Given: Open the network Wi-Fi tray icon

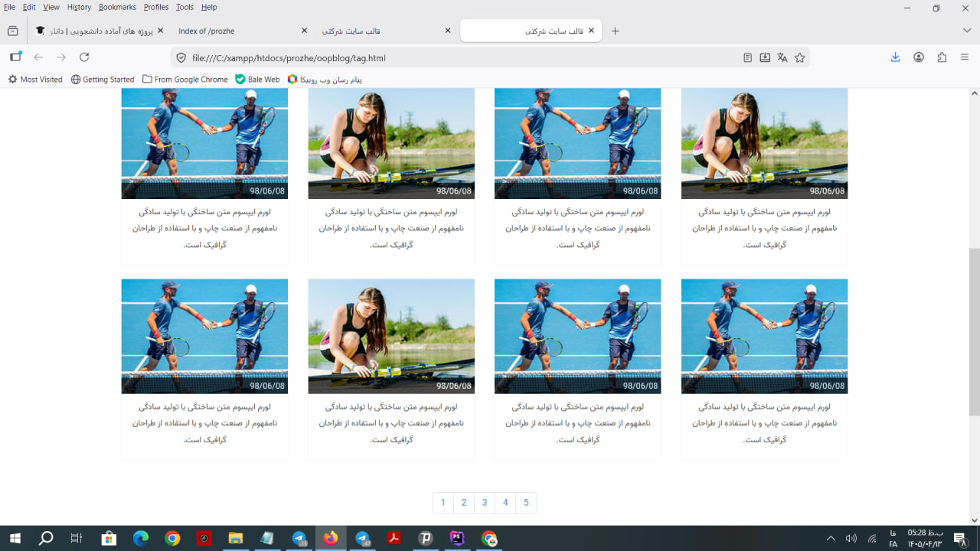Looking at the screenshot, I should coord(872,539).
